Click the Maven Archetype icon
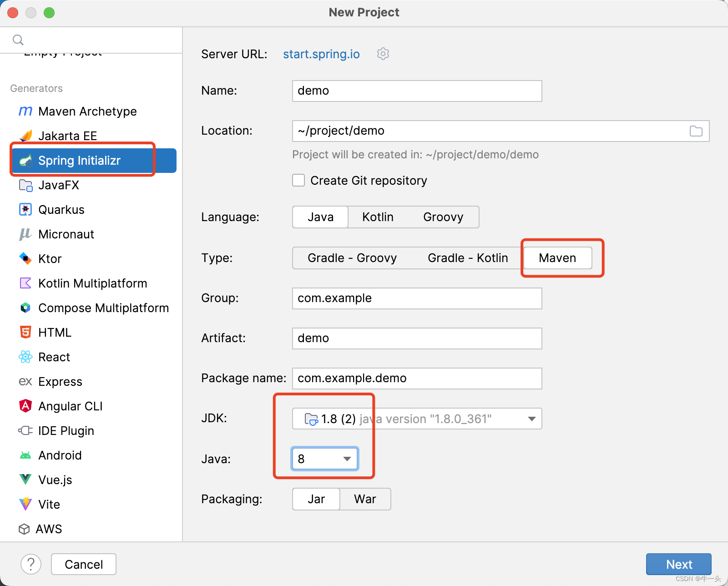 coord(25,111)
